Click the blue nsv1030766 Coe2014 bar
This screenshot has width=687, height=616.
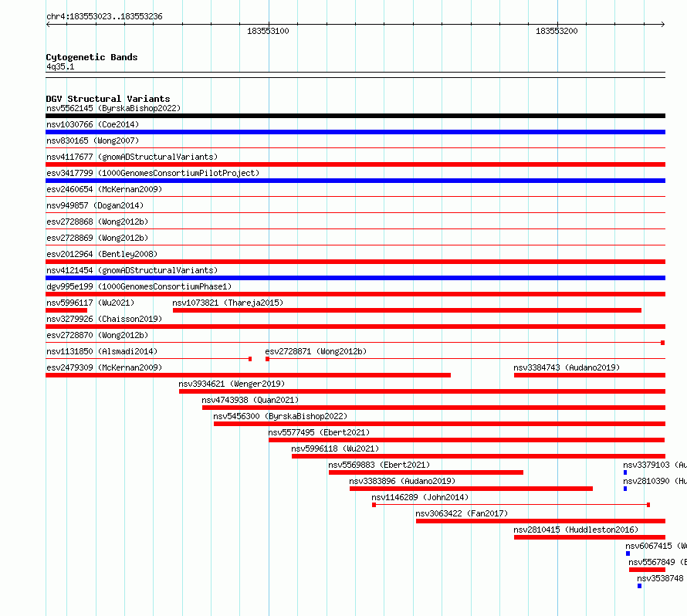click(x=355, y=132)
